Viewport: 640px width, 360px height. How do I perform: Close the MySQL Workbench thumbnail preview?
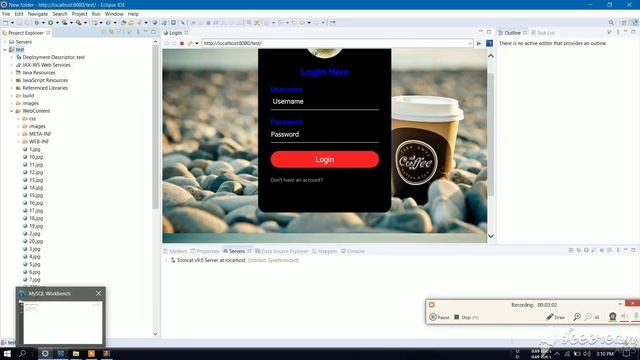click(x=98, y=293)
